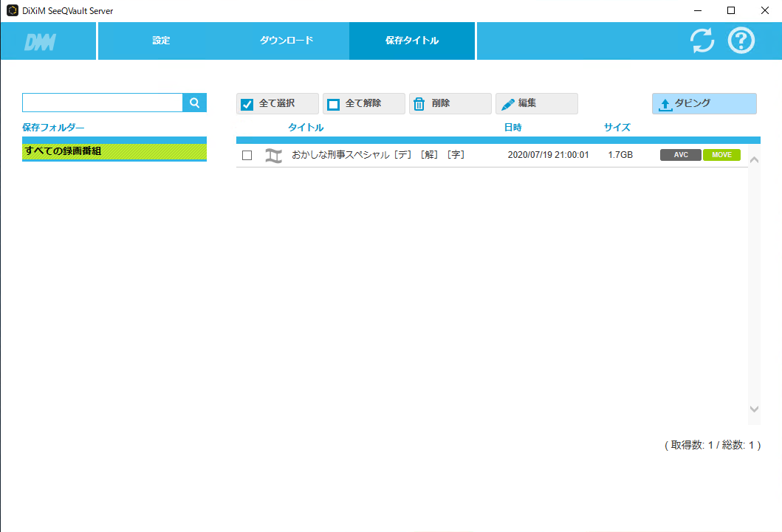782x532 pixels.
Task: Switch to the ダウンロード tab
Action: click(287, 41)
